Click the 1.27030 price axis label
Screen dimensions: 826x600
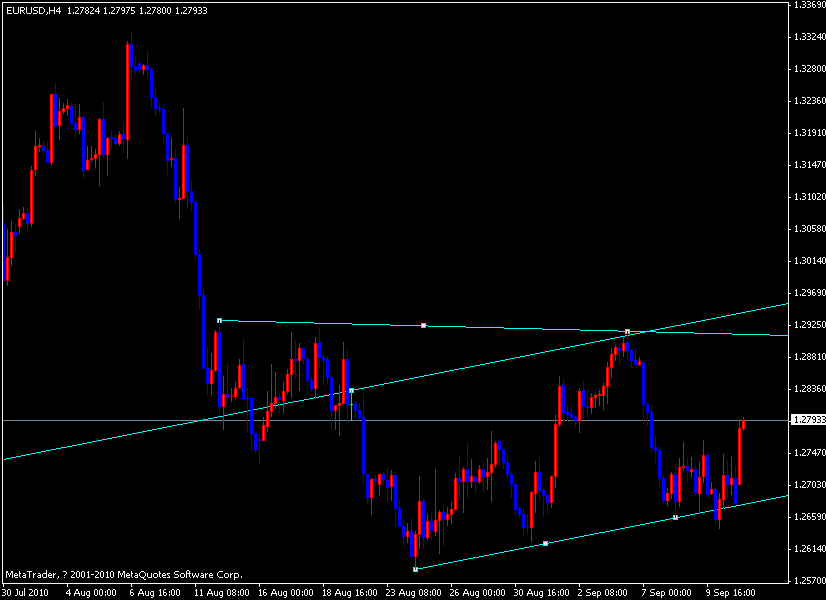809,484
